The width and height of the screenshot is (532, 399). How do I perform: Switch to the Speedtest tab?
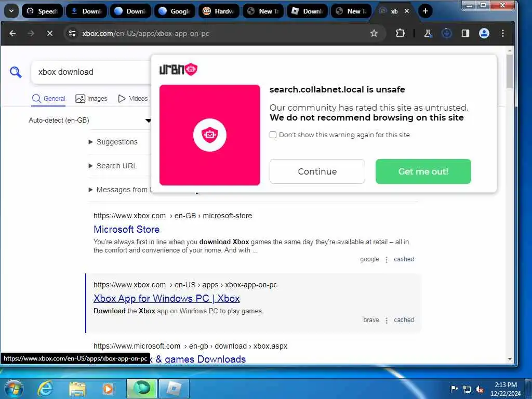click(x=43, y=11)
